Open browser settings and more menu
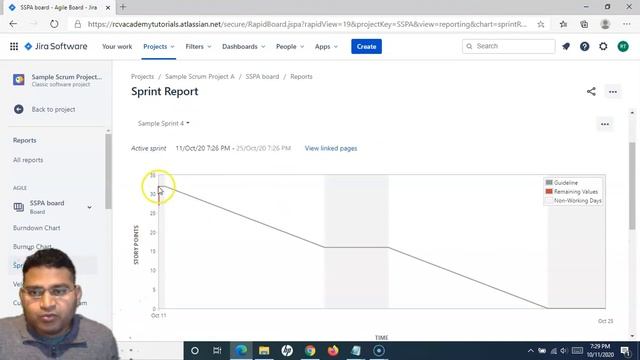The width and height of the screenshot is (640, 360). click(x=627, y=24)
